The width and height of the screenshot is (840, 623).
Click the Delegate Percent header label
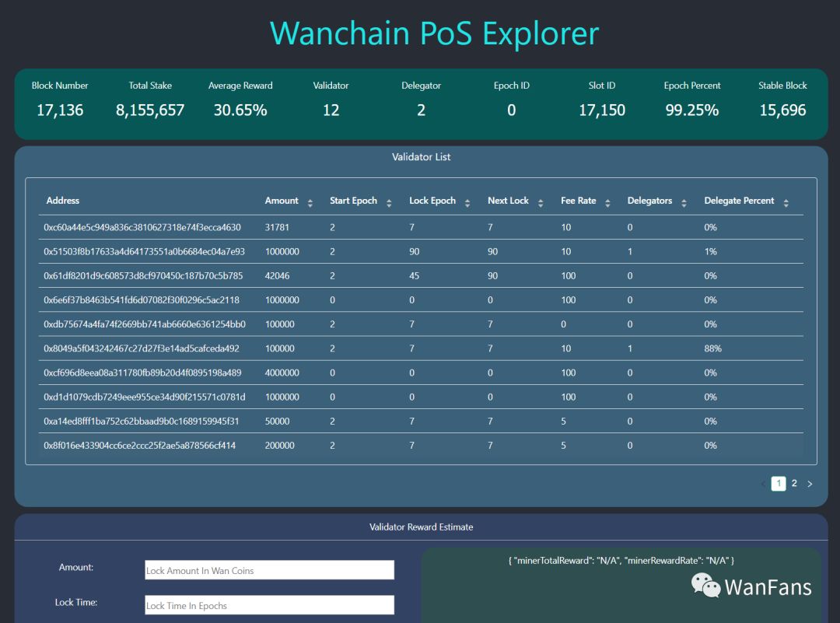(x=739, y=201)
